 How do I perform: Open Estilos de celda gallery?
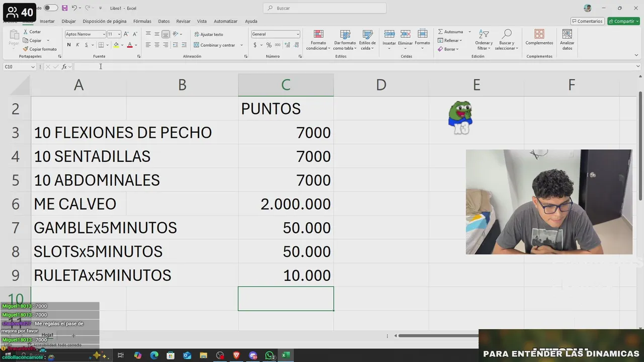tap(367, 40)
